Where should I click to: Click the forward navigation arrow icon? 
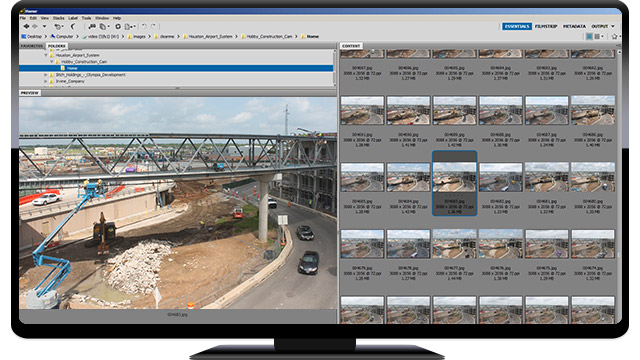point(35,26)
